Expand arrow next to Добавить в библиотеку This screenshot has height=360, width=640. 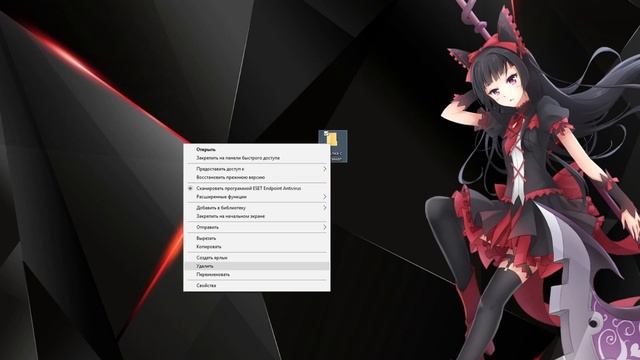click(325, 208)
